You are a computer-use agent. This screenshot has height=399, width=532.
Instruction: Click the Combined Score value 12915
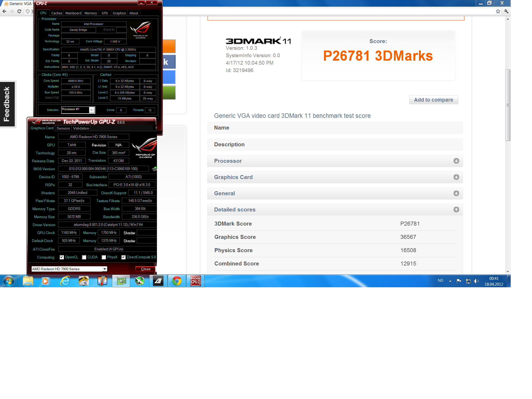408,264
